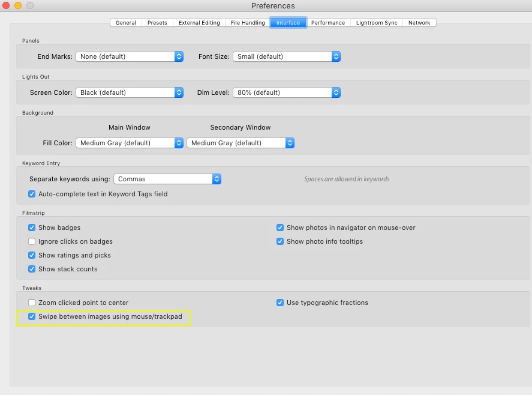Click the Preferences window title

click(273, 6)
